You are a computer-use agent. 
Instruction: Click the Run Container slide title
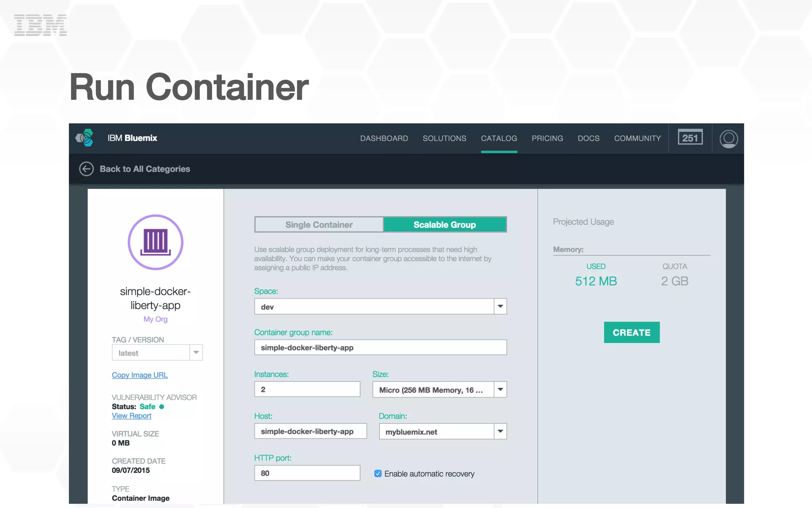[x=189, y=87]
